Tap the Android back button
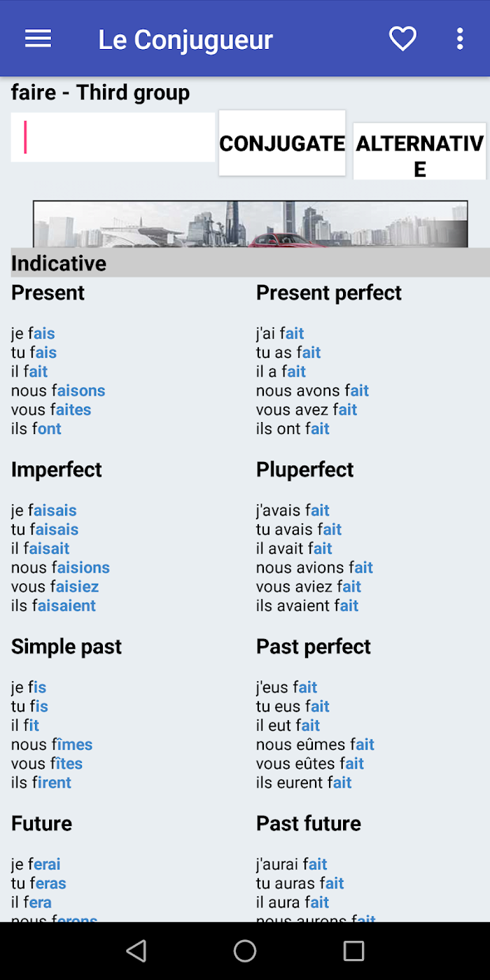This screenshot has width=490, height=980. click(136, 951)
